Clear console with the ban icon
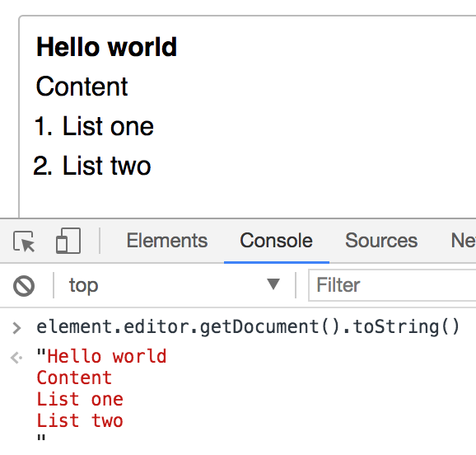This screenshot has height=455, width=476. pos(24,286)
